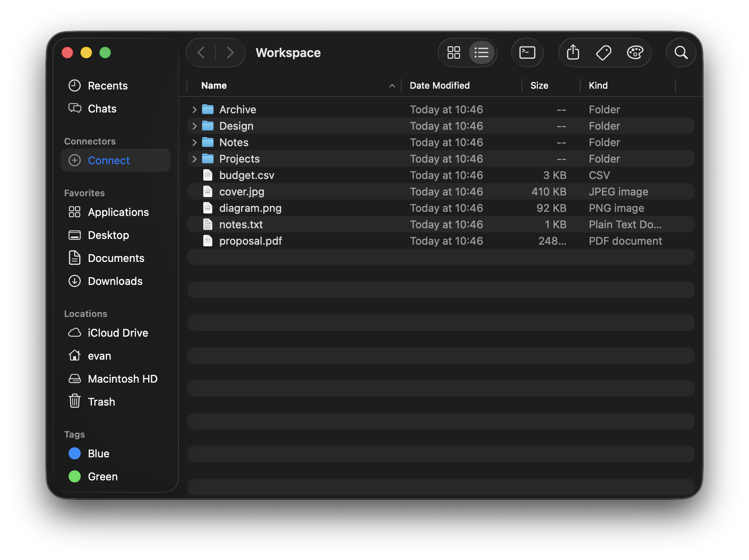Open Chats in the sidebar
The image size is (749, 560).
[115, 109]
